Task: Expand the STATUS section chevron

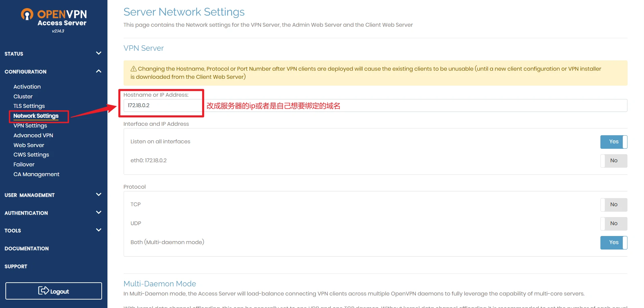Action: (99, 53)
